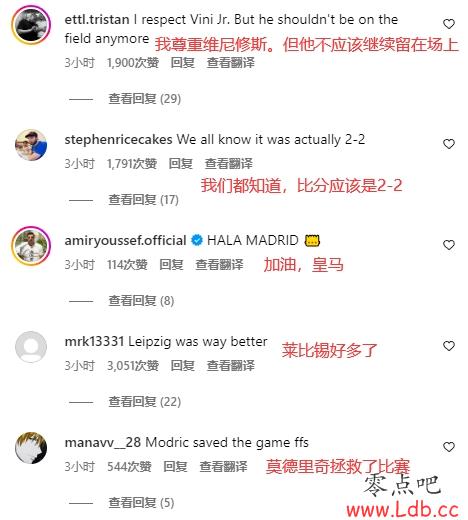Like the HALA MADRID comment
The image size is (468, 520).
pyautogui.click(x=449, y=245)
